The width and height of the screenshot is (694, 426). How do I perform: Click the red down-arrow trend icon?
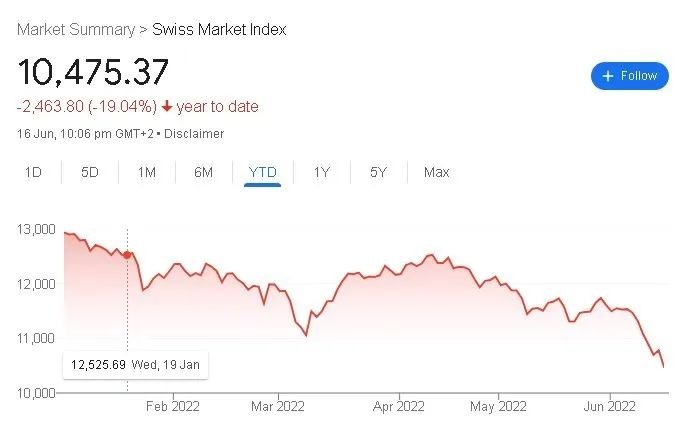tap(165, 107)
